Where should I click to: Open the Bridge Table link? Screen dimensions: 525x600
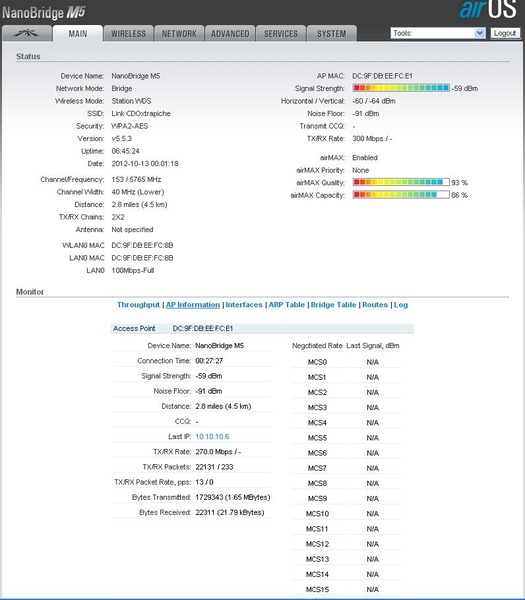click(x=333, y=305)
